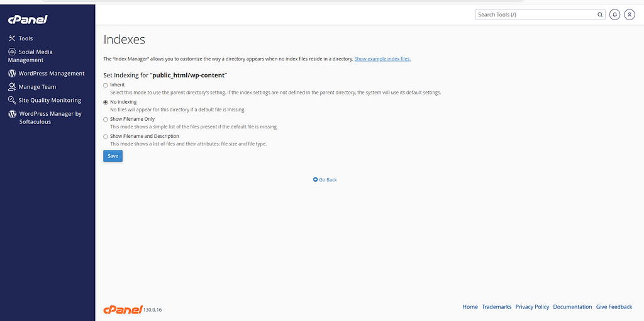Open Social Media Management
This screenshot has height=321, width=644.
(x=30, y=56)
